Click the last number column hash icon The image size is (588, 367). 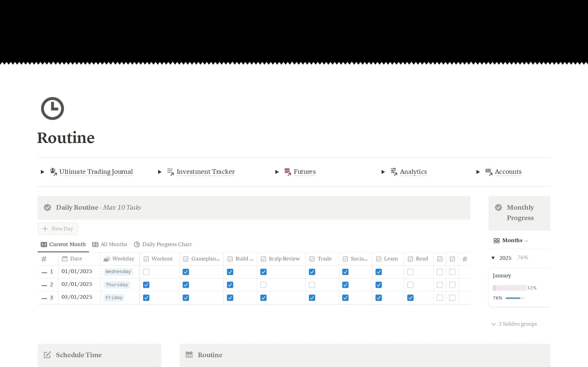tap(465, 259)
